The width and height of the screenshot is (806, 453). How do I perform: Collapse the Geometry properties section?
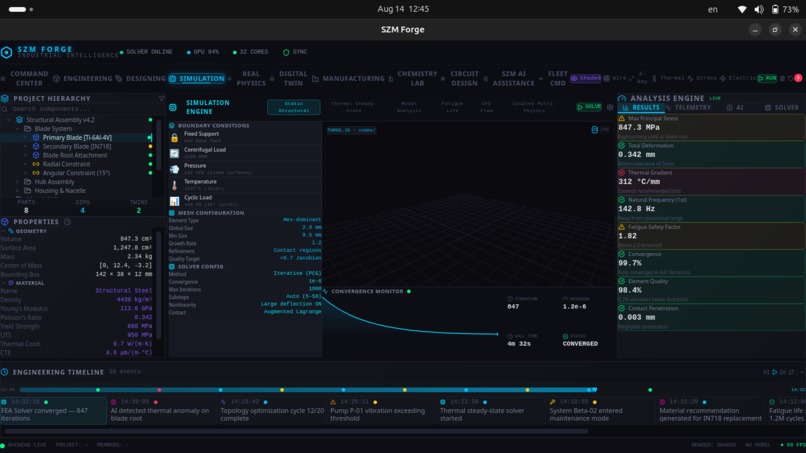point(4,231)
